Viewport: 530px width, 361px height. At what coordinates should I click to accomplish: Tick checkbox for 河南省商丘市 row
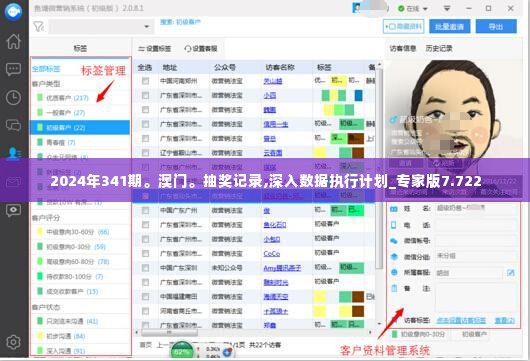click(x=145, y=311)
